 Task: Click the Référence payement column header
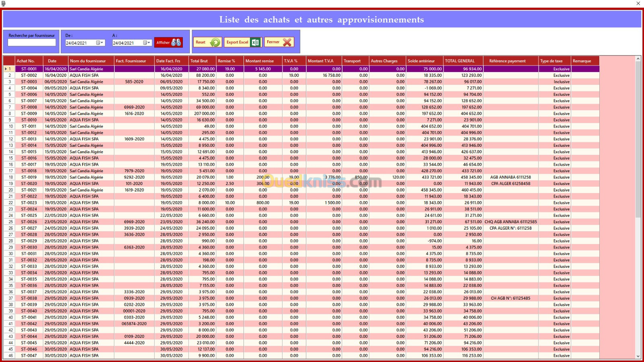(511, 61)
